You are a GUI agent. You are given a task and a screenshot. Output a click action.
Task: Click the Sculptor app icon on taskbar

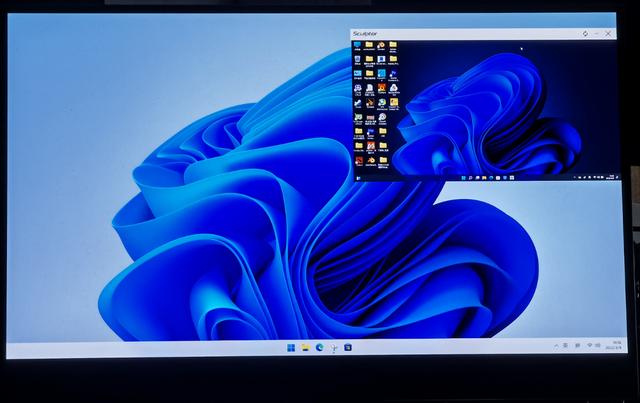[334, 348]
